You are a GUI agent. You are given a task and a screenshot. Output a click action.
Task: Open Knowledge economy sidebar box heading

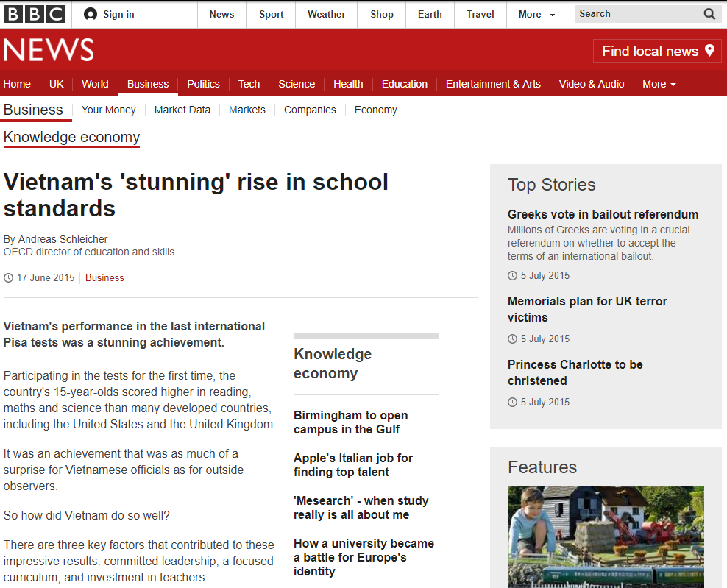click(x=333, y=364)
